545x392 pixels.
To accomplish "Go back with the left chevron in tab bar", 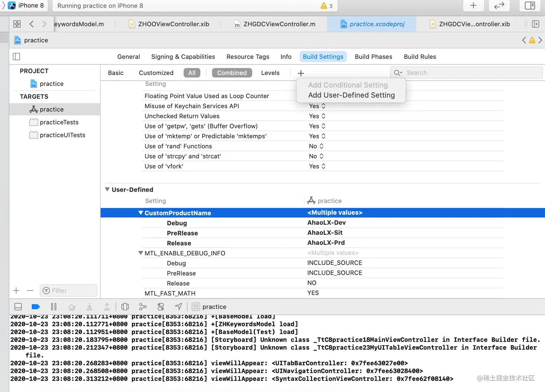I will 32,24.
